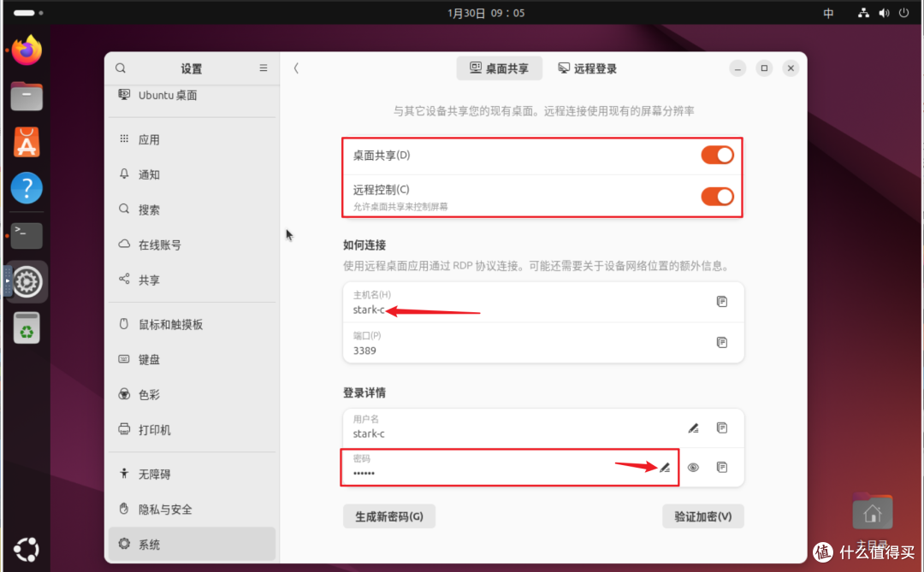Open the Settings hamburger menu

click(264, 68)
